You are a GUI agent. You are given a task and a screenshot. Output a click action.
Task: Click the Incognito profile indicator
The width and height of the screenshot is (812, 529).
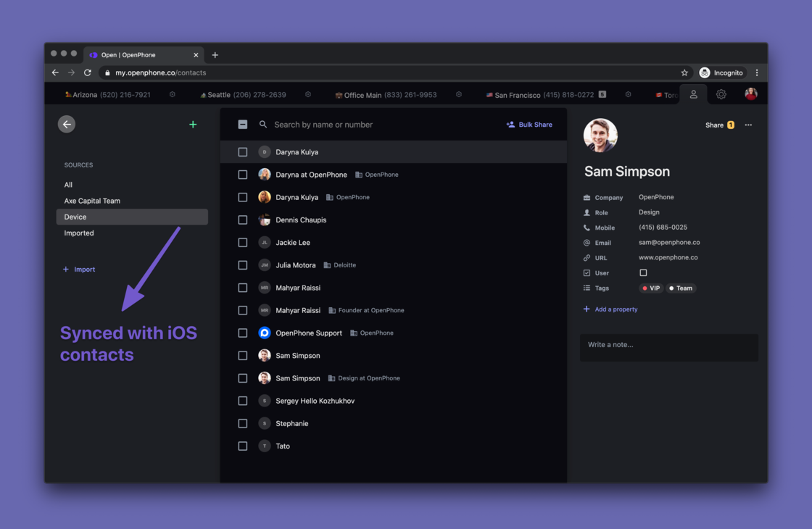click(x=722, y=73)
